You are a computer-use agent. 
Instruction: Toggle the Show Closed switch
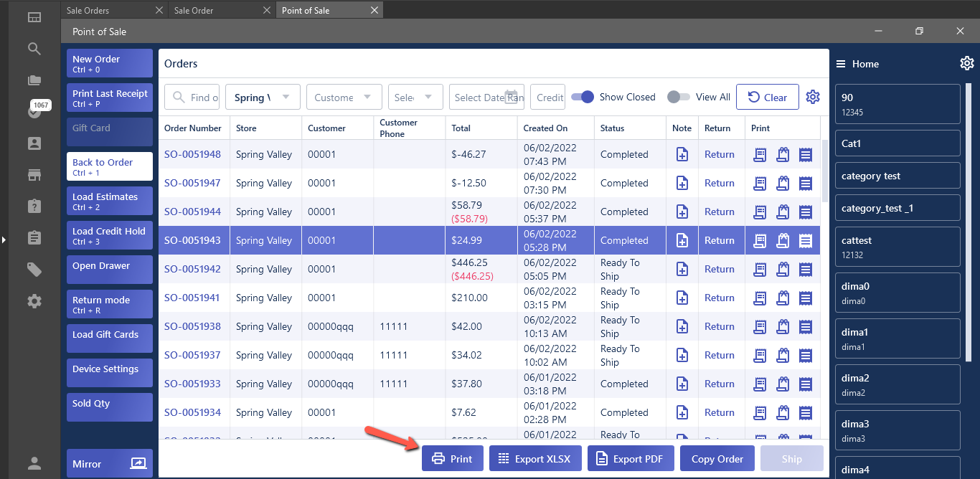point(583,98)
